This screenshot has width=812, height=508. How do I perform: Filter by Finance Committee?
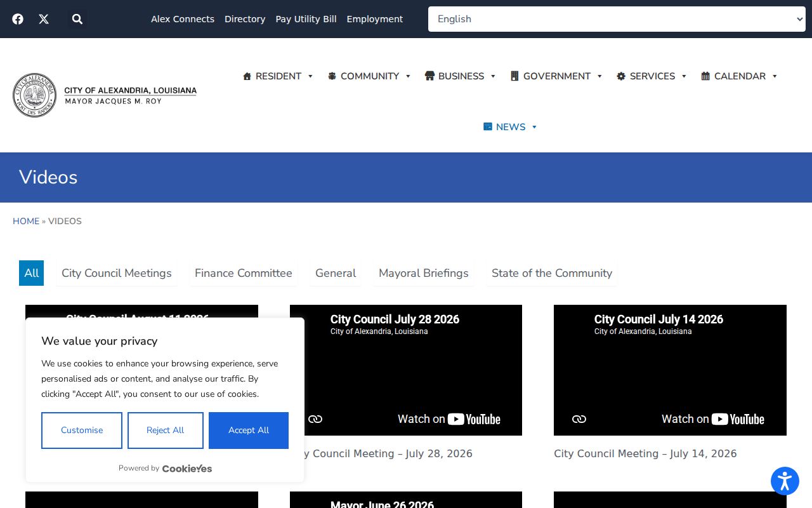coord(244,273)
